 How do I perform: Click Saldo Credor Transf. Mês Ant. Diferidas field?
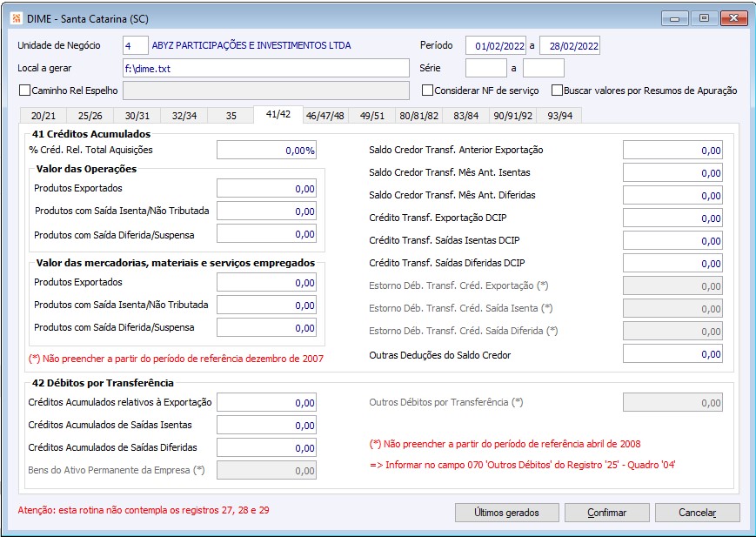672,196
